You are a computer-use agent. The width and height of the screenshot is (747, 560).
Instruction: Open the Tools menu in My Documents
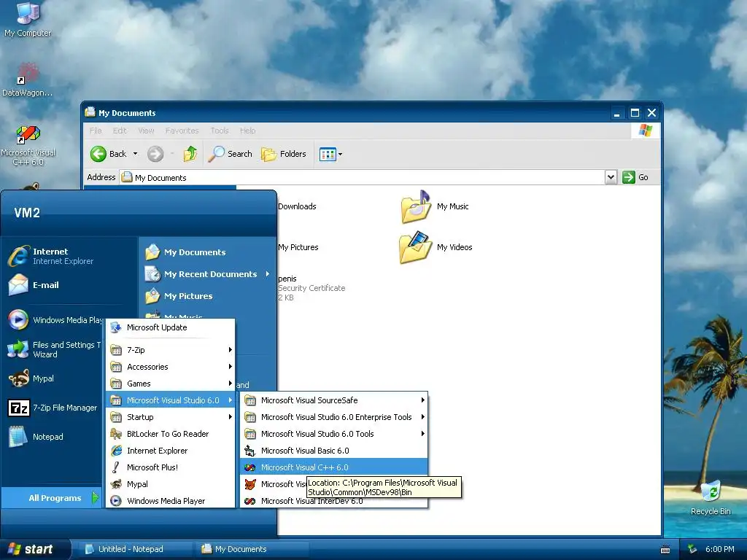(220, 131)
